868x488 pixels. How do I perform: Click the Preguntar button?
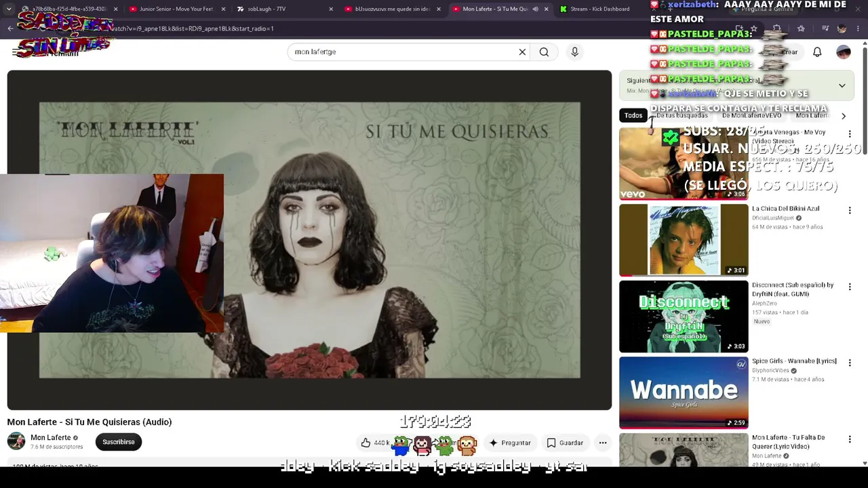pyautogui.click(x=510, y=443)
